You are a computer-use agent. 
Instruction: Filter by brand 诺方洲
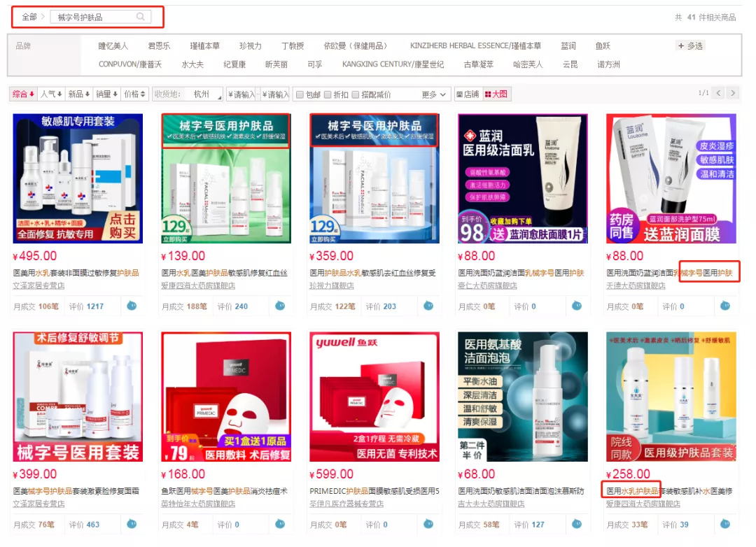tap(608, 64)
